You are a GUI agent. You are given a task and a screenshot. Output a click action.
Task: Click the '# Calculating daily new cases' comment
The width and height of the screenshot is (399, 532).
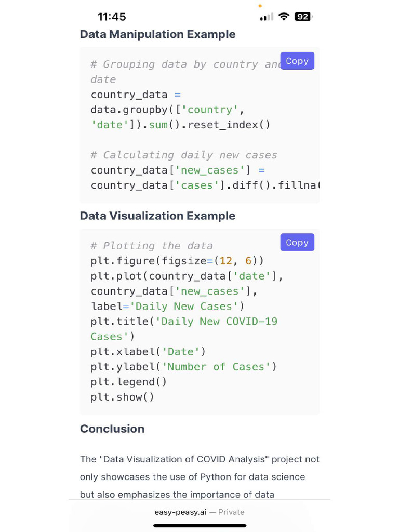pos(184,155)
